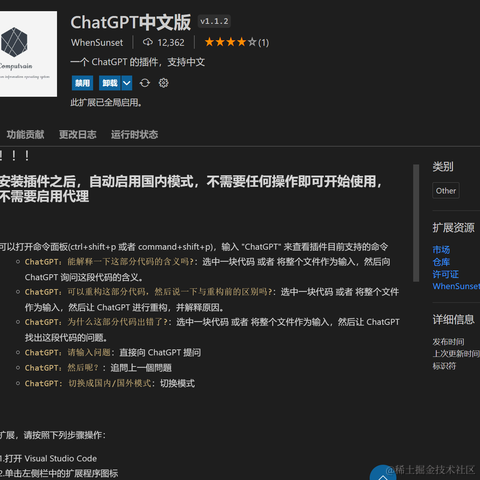
Task: Click the 此扩展已全局启用 status text
Action: (106, 103)
